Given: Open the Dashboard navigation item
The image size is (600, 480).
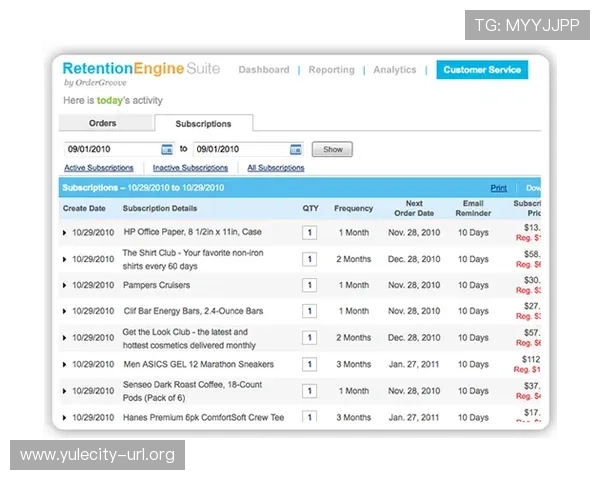Looking at the screenshot, I should [x=264, y=70].
